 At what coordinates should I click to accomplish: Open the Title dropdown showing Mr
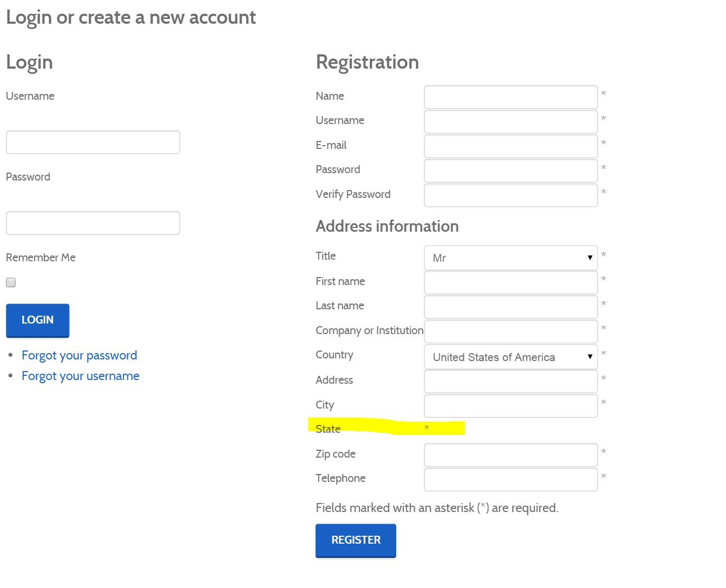(510, 258)
